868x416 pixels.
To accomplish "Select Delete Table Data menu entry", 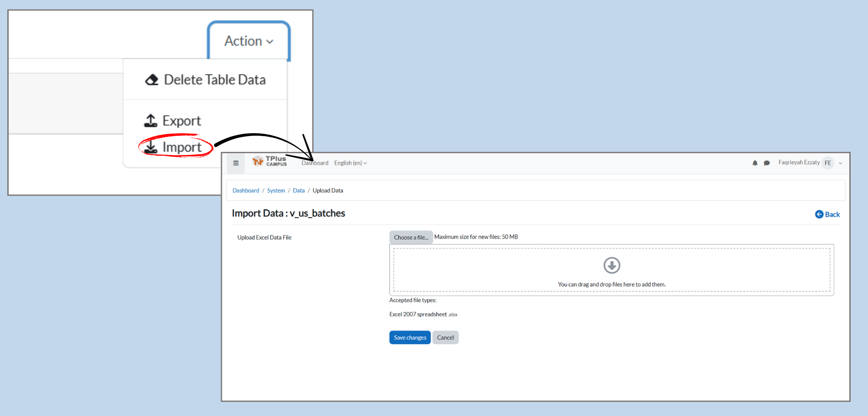I will 214,80.
